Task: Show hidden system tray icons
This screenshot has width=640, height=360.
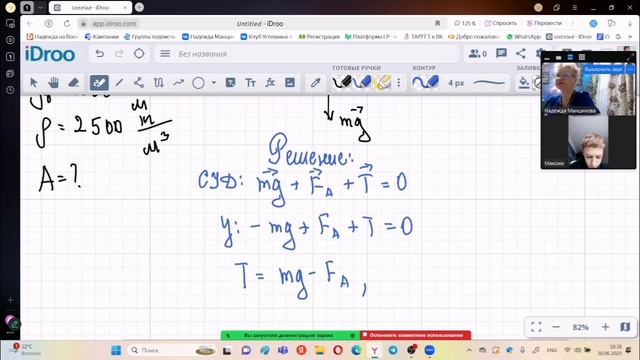Action: 469,350
